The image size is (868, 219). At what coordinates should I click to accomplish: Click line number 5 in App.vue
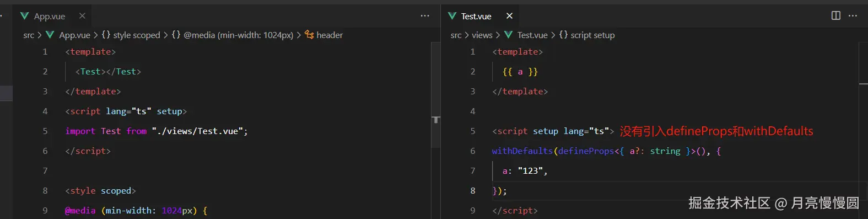(45, 131)
